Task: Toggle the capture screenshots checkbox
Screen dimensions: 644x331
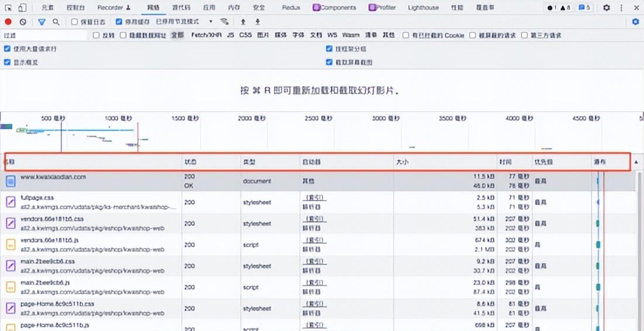Action: click(x=329, y=63)
